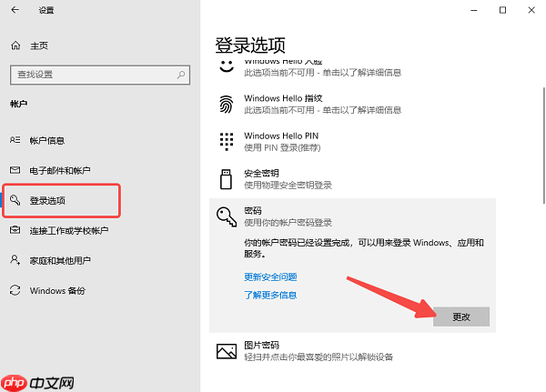
Task: Go back using the back arrow icon
Action: click(x=15, y=10)
